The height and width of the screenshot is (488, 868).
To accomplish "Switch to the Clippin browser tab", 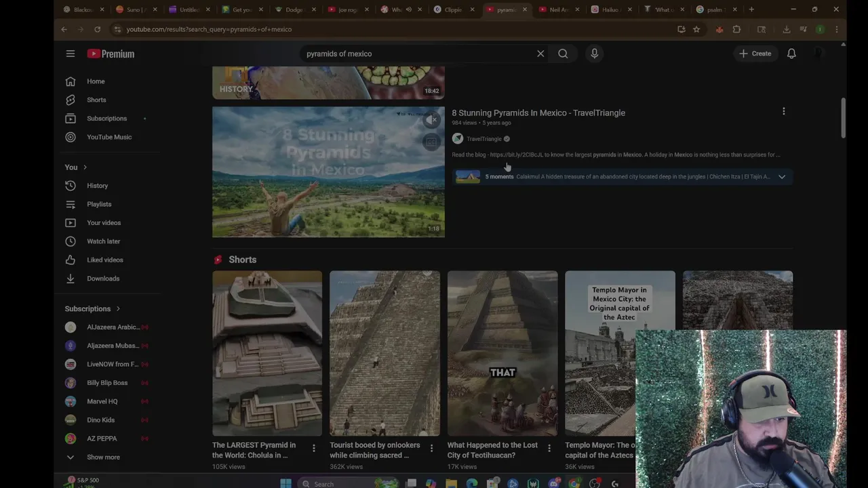I will click(454, 9).
